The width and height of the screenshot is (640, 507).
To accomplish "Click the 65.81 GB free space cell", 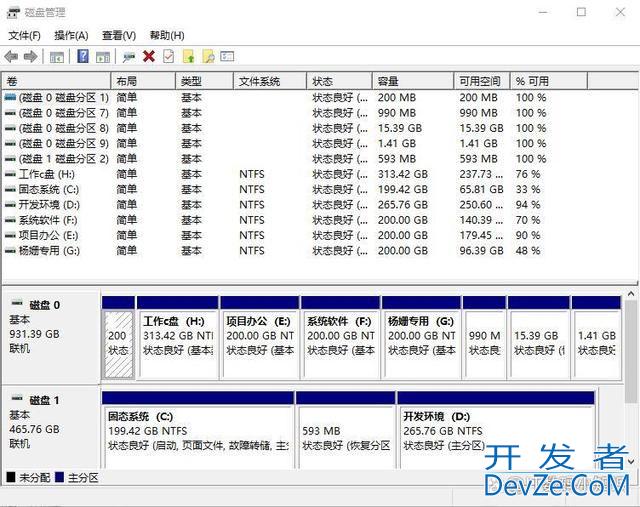I will 481,189.
